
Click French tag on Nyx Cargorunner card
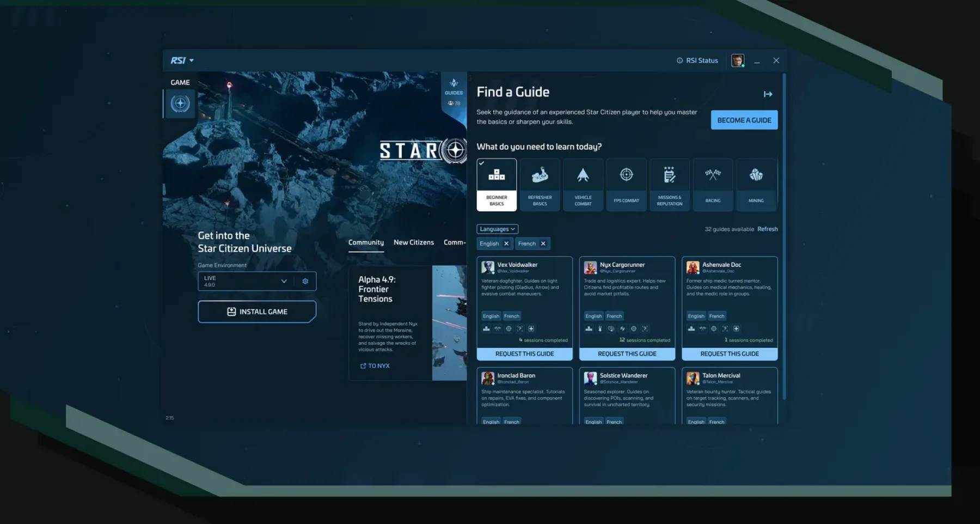pyautogui.click(x=614, y=316)
